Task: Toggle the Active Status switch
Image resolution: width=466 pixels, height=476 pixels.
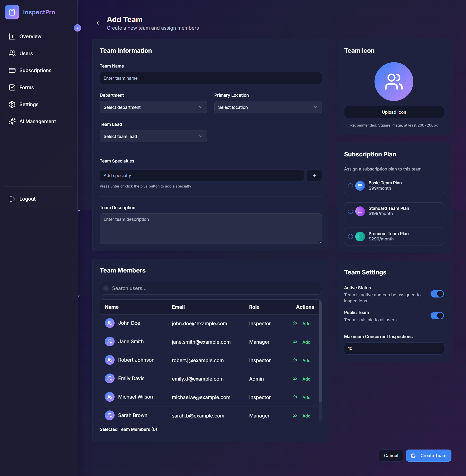Action: tap(437, 294)
